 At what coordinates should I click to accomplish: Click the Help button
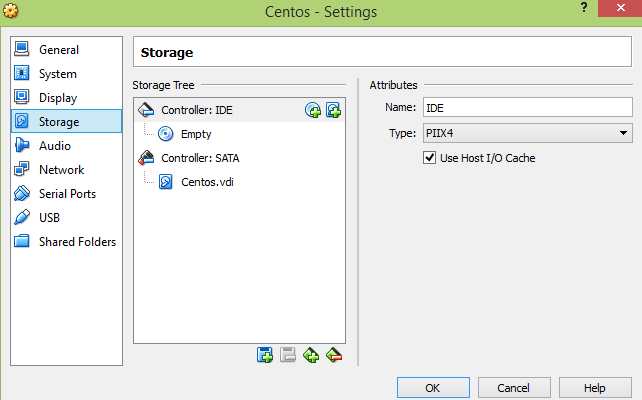click(595, 387)
